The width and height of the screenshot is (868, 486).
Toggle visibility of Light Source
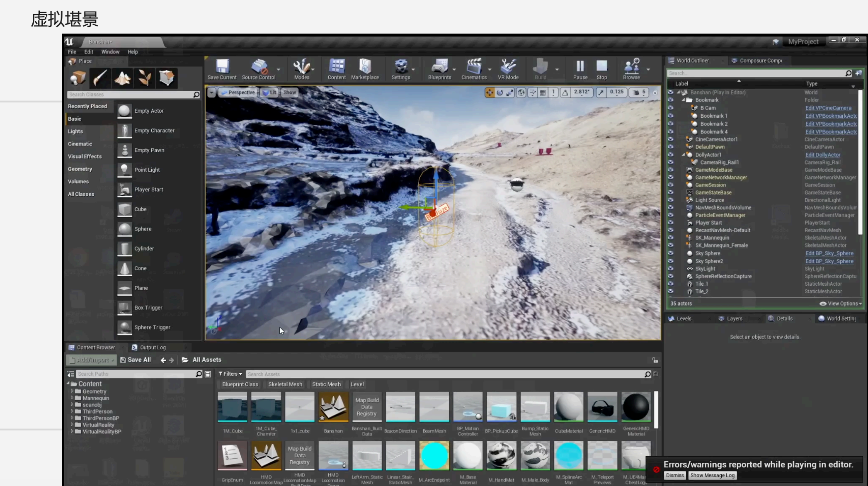coord(670,200)
